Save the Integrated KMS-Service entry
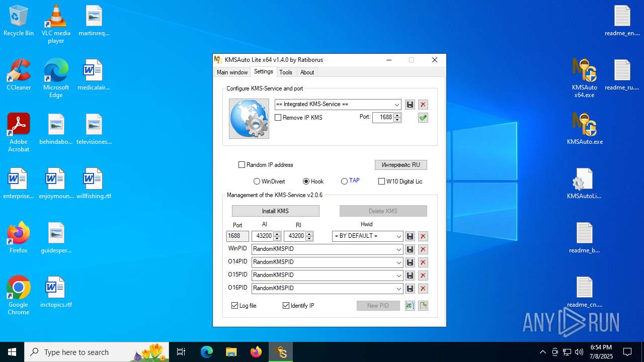 (x=410, y=105)
